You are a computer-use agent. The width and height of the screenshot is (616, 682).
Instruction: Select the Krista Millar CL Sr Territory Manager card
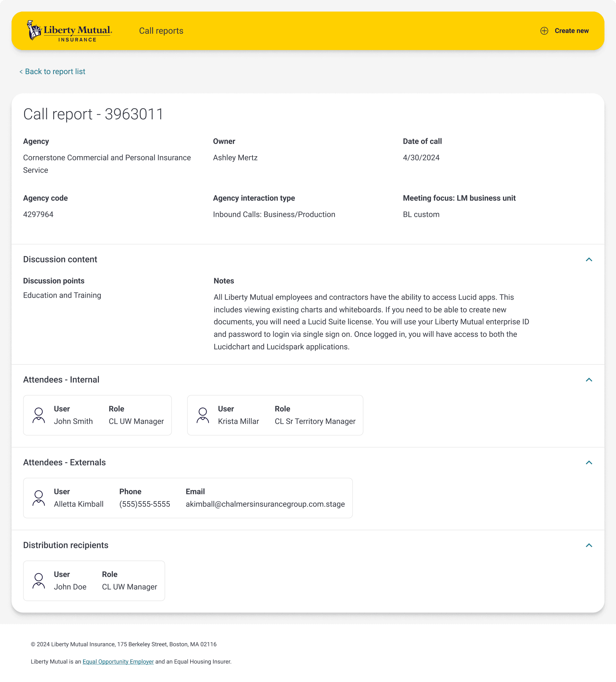point(275,415)
